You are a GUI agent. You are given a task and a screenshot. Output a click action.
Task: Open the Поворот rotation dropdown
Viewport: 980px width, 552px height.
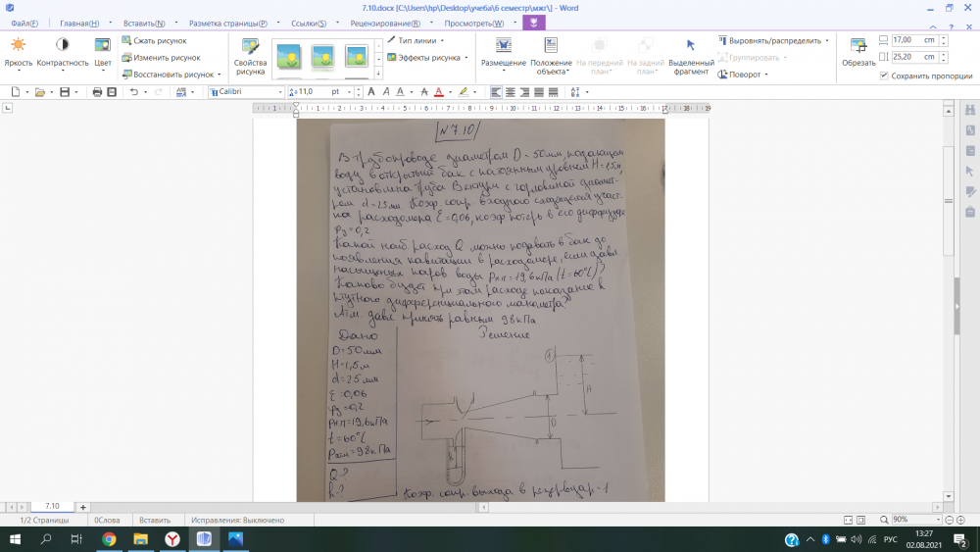click(x=745, y=74)
